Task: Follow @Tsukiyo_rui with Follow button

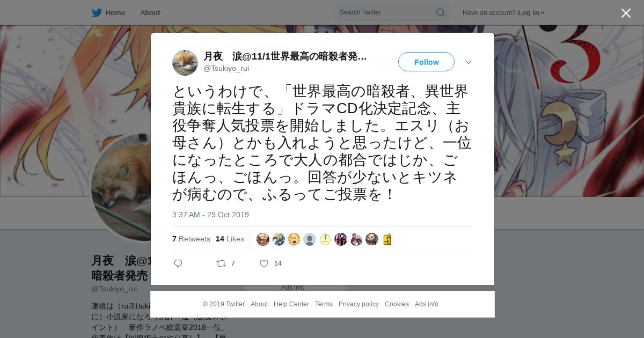Action: [426, 62]
